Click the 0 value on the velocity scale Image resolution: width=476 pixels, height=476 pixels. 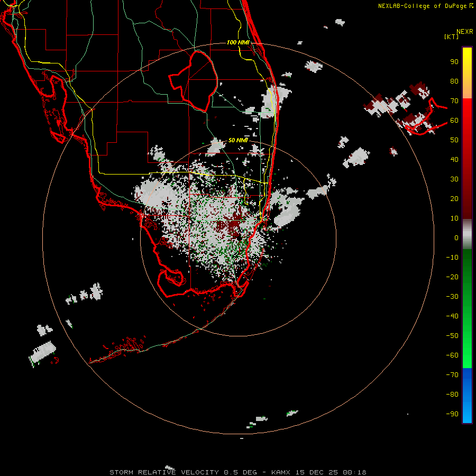point(456,238)
